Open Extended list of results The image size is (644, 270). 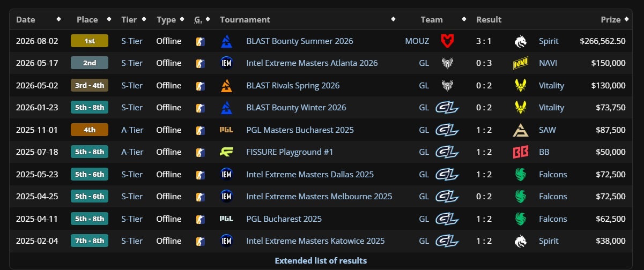point(321,261)
